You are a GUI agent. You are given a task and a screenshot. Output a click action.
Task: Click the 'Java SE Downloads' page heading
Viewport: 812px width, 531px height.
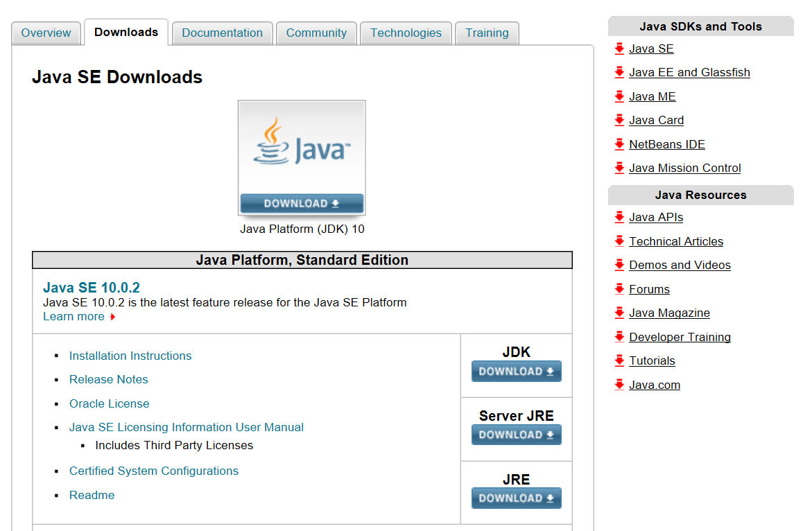(x=117, y=77)
